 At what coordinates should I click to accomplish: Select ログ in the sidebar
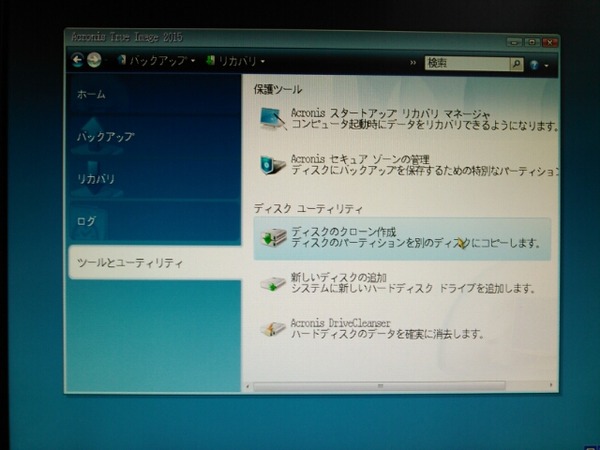point(154,221)
